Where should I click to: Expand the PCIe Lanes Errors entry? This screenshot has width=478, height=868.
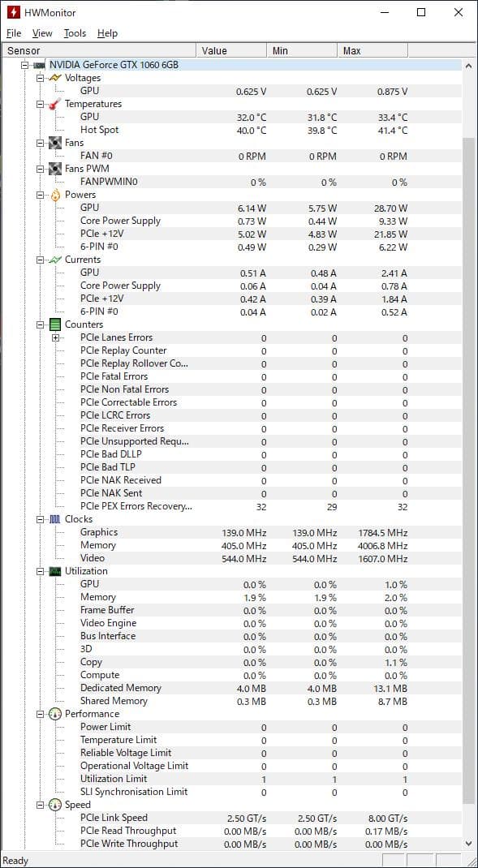(54, 337)
